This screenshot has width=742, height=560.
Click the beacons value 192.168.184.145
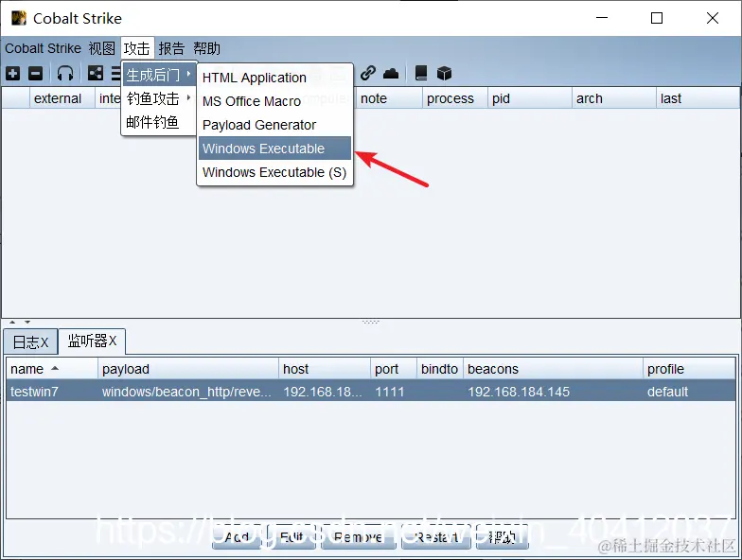coord(553,392)
